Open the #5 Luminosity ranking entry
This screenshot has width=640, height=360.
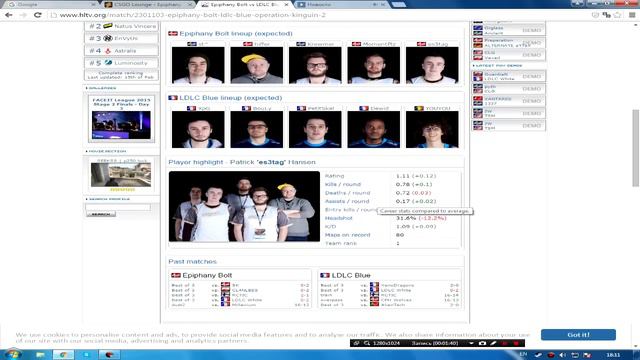click(x=122, y=63)
